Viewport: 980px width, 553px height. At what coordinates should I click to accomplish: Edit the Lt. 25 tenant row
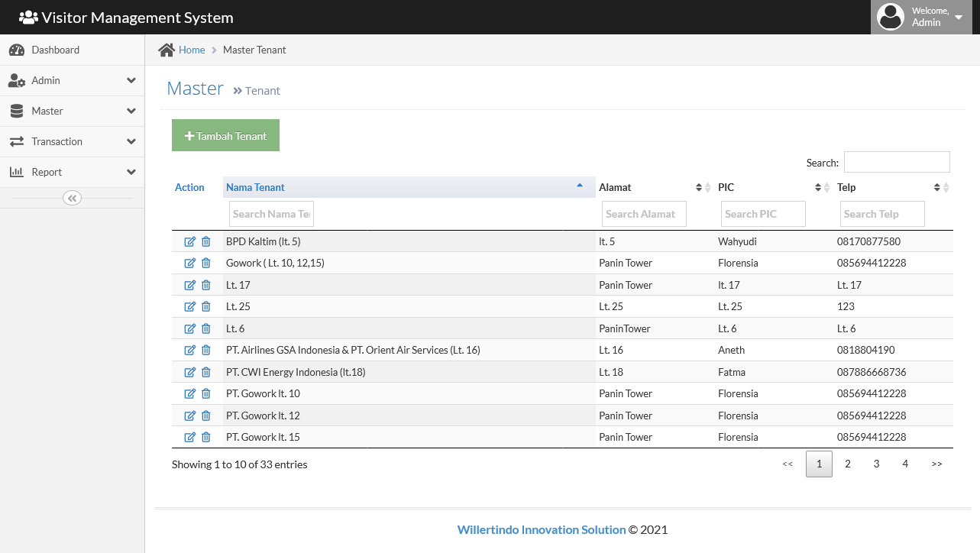pos(190,306)
